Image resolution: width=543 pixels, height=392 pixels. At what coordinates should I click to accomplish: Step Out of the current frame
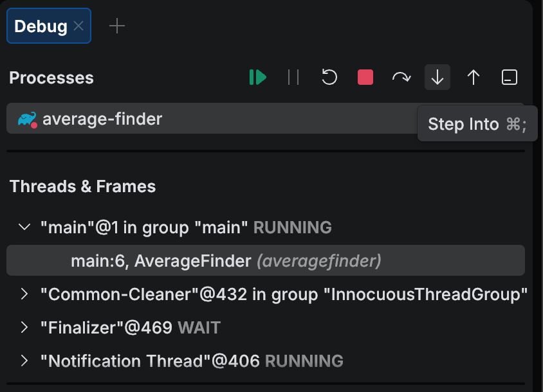pyautogui.click(x=474, y=77)
